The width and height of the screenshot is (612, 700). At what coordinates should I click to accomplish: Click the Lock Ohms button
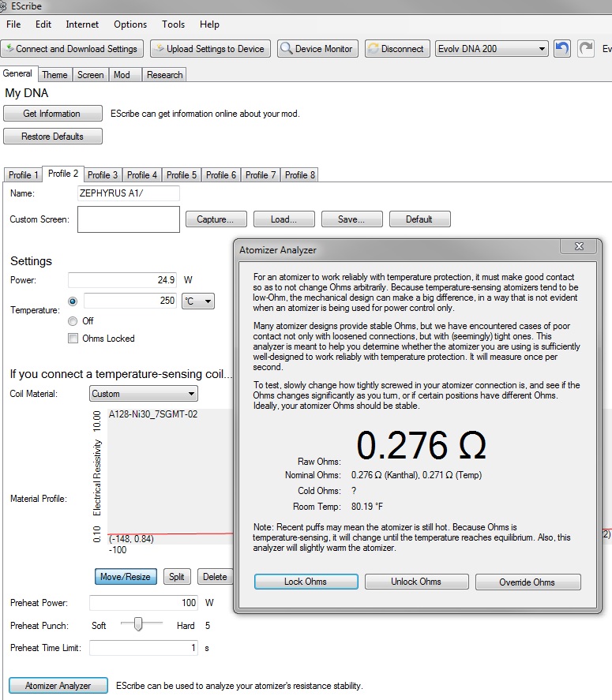click(306, 582)
